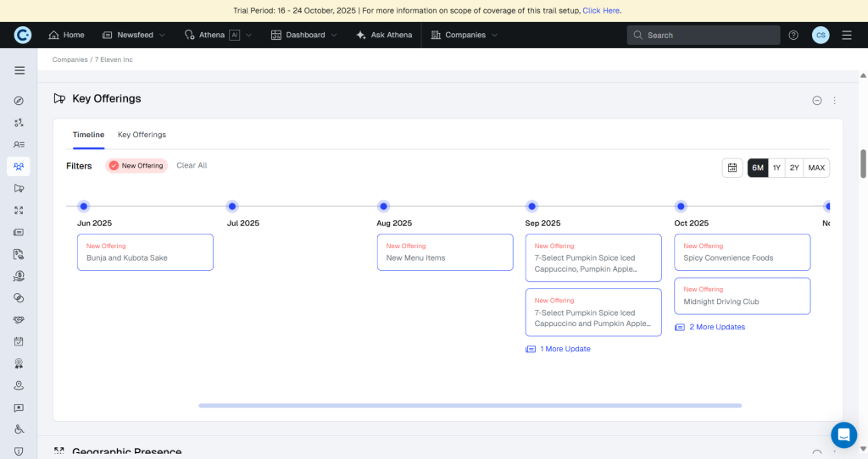Click the scroll-up arrow of the page scrollbar
Image resolution: width=868 pixels, height=459 pixels.
coord(863,75)
